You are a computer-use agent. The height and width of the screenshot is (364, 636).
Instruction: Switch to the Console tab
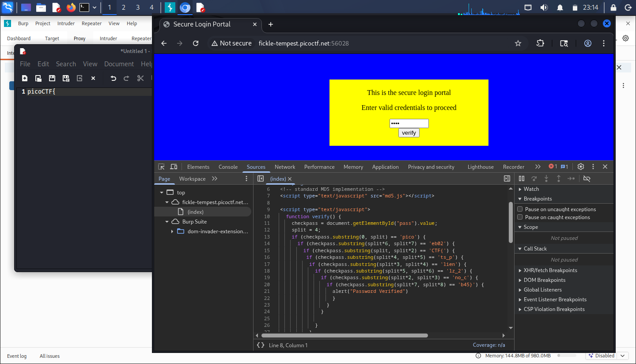228,167
